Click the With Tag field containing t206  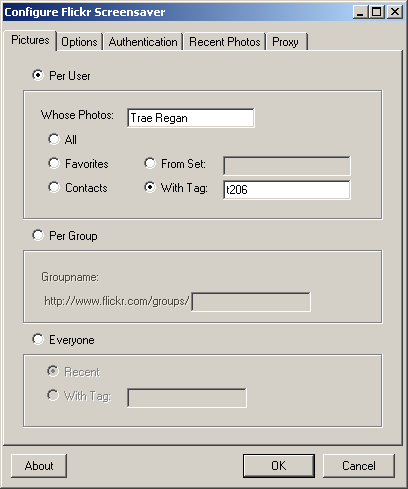[x=287, y=190]
